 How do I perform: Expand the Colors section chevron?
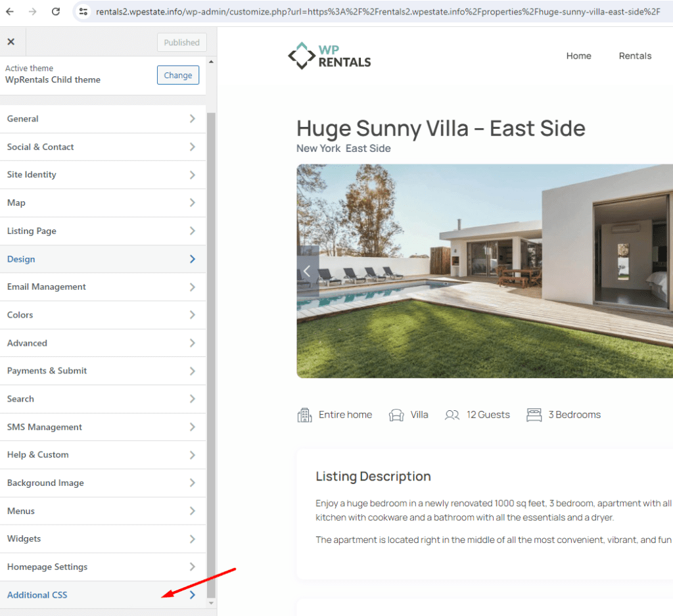coord(193,315)
